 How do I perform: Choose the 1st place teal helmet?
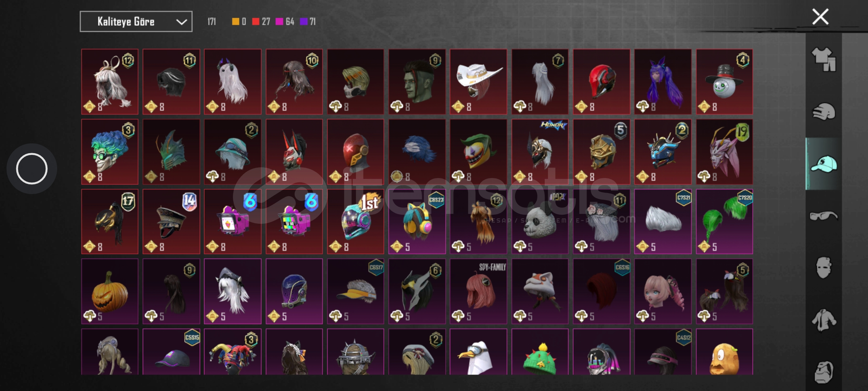coord(356,222)
